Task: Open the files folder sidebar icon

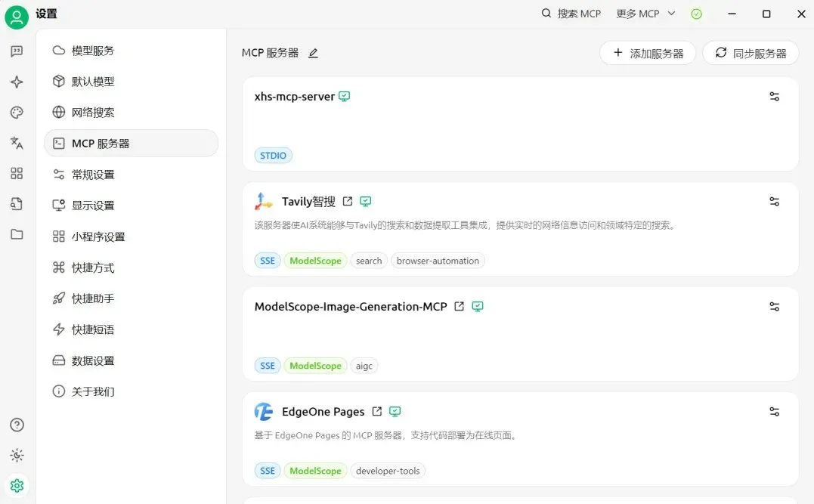Action: (x=17, y=234)
